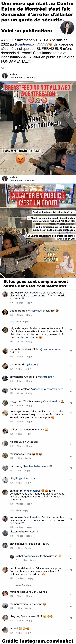Open the three-dot menu on first isabct post

click(72, 76)
